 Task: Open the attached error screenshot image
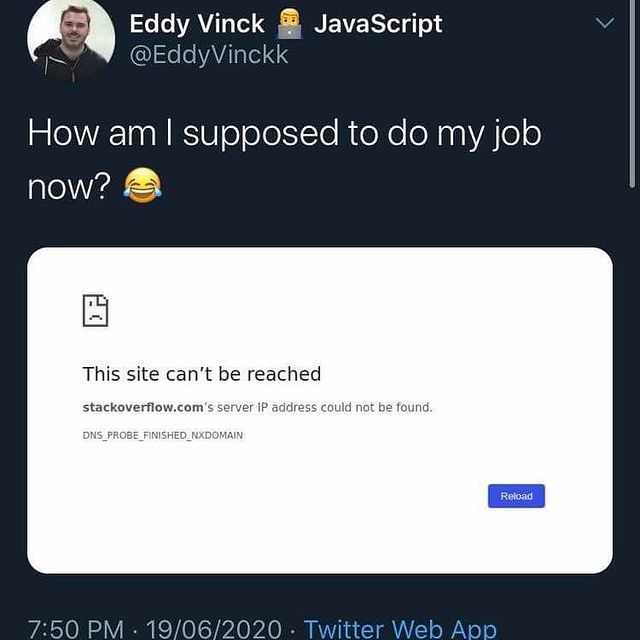(x=320, y=410)
